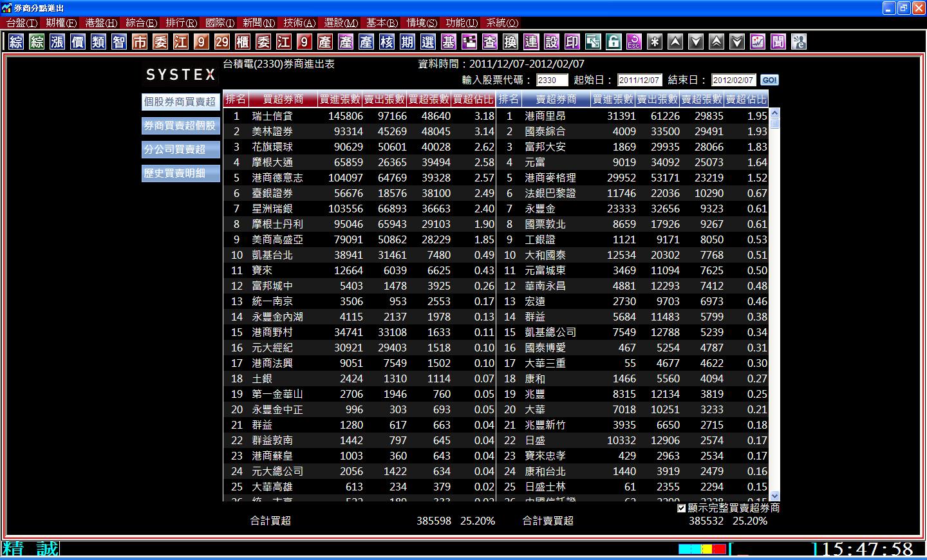Open the 港盤(H) menu

[101, 23]
